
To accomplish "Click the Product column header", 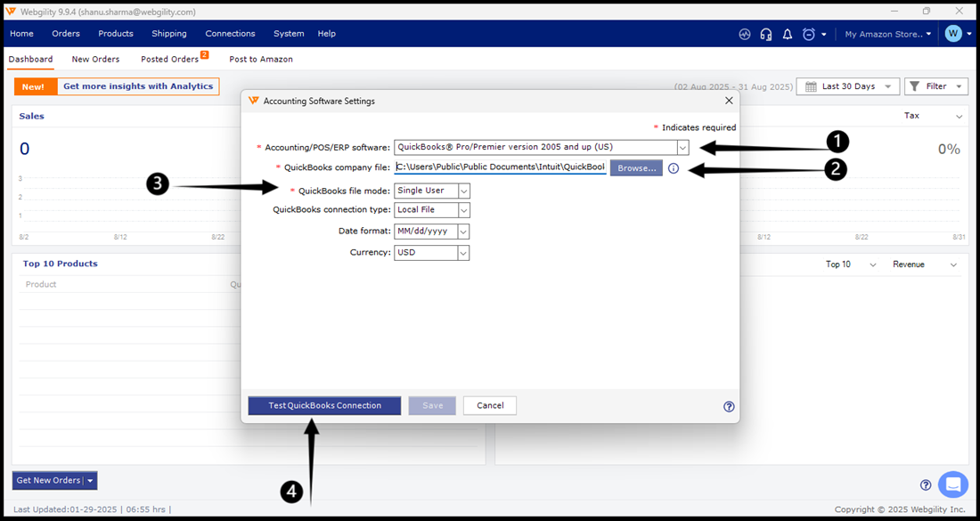I will tap(41, 284).
